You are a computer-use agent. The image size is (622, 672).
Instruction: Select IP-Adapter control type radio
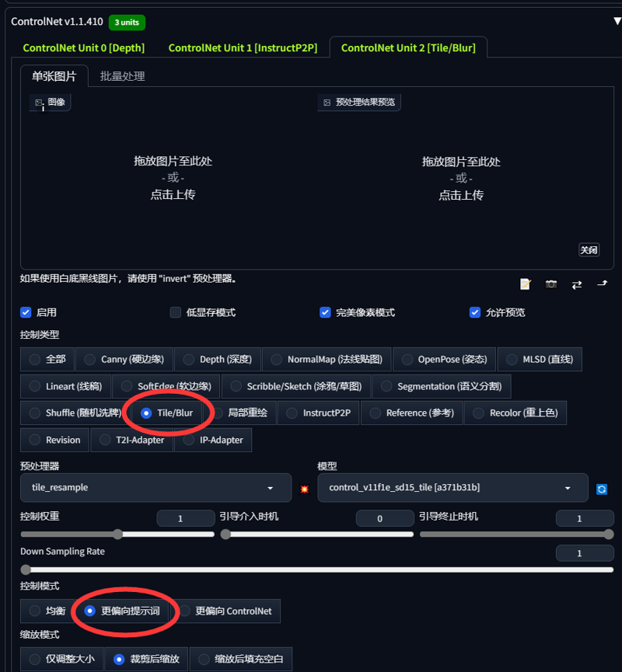[x=213, y=440]
